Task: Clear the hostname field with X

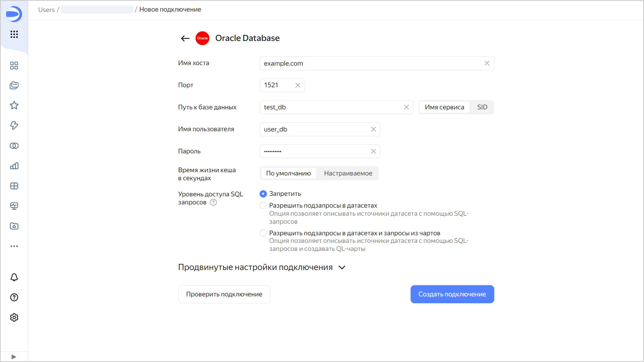Action: tap(487, 63)
